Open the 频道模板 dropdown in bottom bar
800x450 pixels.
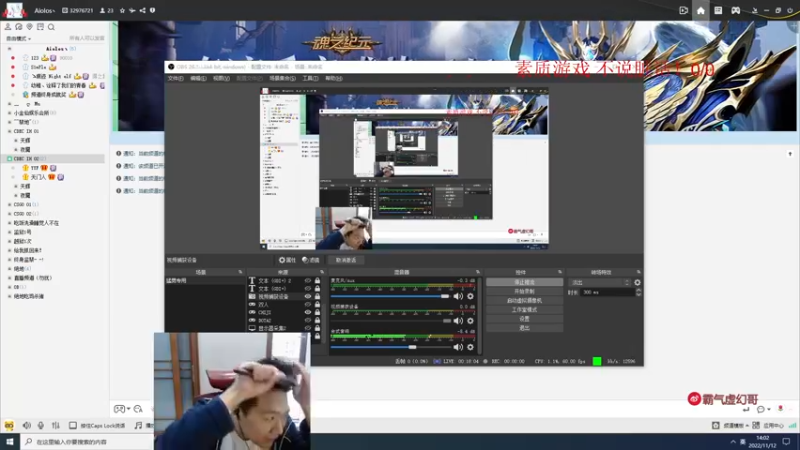click(736, 426)
